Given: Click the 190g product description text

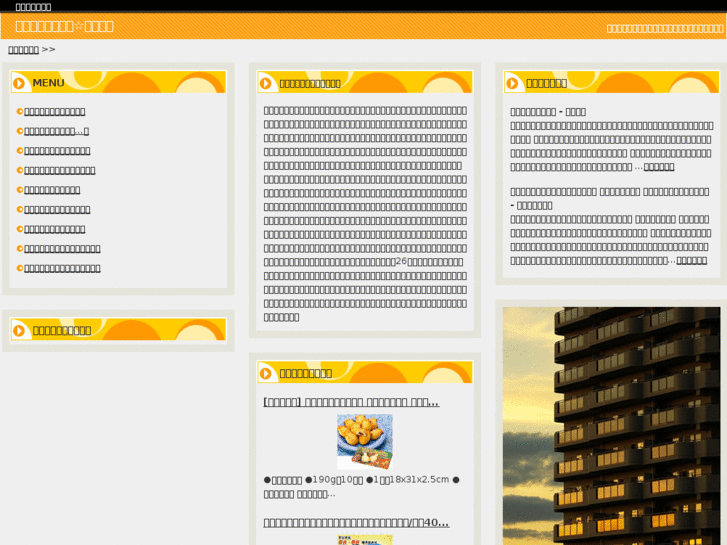Looking at the screenshot, I should coord(362,487).
